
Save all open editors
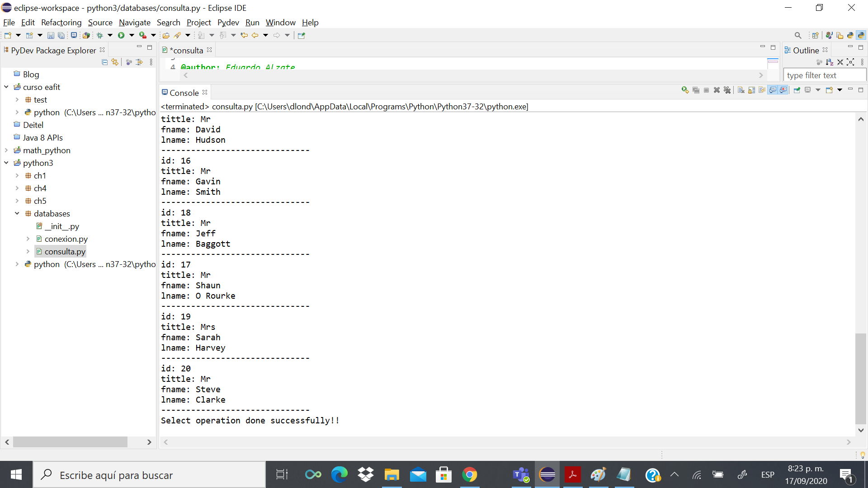pyautogui.click(x=61, y=35)
